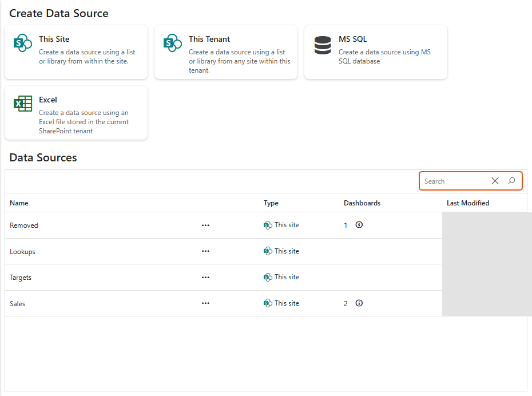
Task: Sort by the Last Modified column header
Action: tap(468, 203)
